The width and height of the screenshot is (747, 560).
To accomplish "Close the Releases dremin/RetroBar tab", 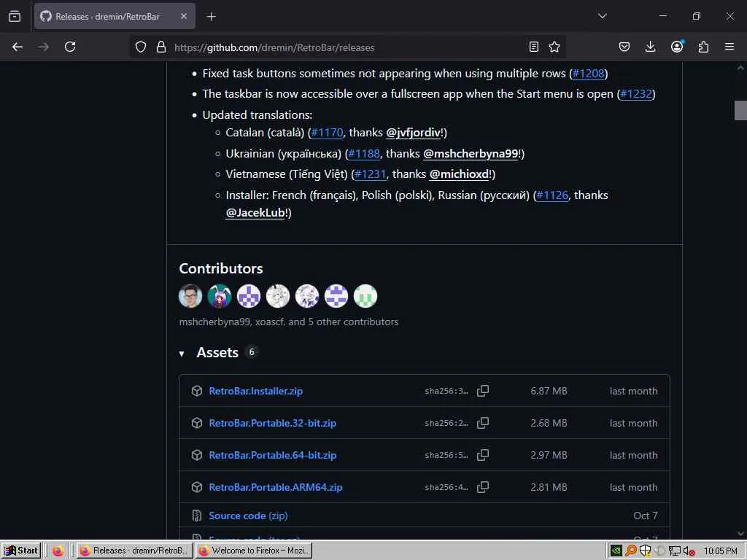I will pos(184,16).
